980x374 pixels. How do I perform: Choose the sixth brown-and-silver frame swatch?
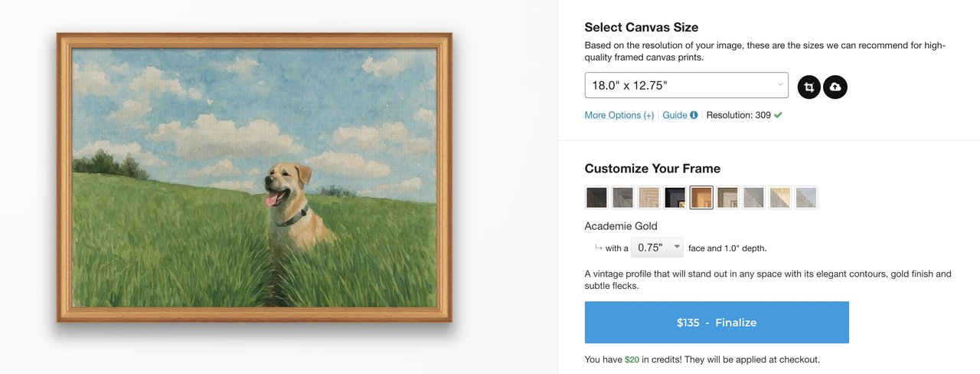tap(727, 198)
